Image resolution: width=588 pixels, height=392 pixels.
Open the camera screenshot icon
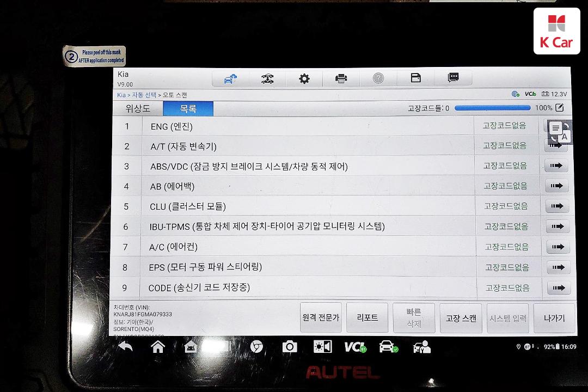pyautogui.click(x=289, y=347)
